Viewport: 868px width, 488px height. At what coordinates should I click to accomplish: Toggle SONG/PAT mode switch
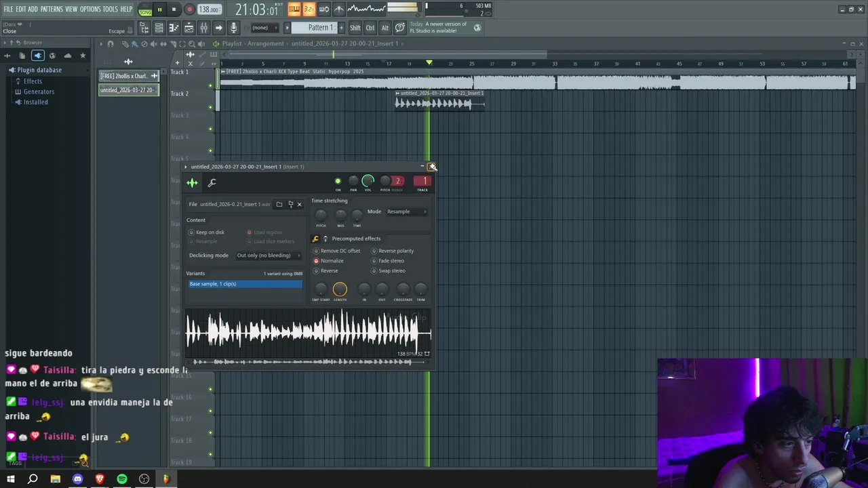coord(145,9)
